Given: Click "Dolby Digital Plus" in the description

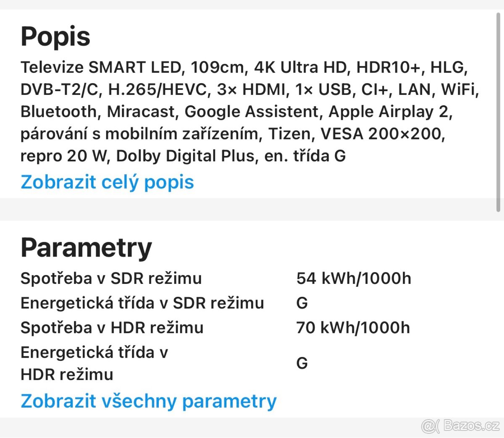Looking at the screenshot, I should coord(185,156).
